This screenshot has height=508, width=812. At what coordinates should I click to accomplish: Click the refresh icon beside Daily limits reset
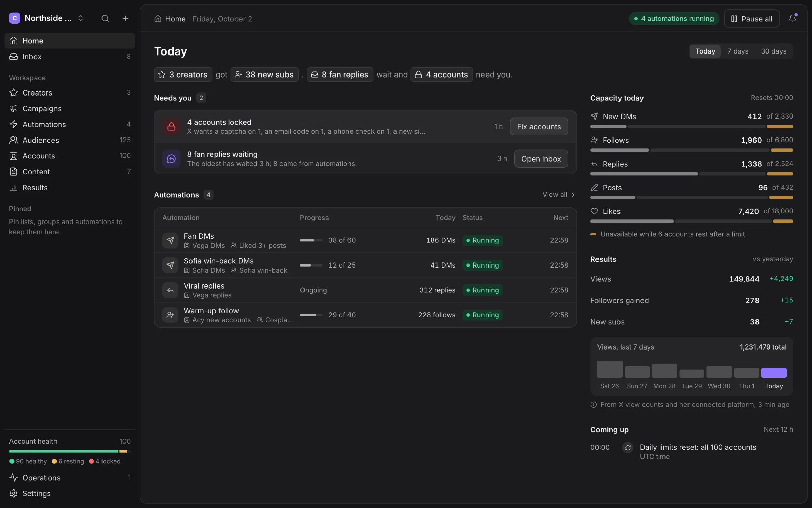tap(628, 448)
